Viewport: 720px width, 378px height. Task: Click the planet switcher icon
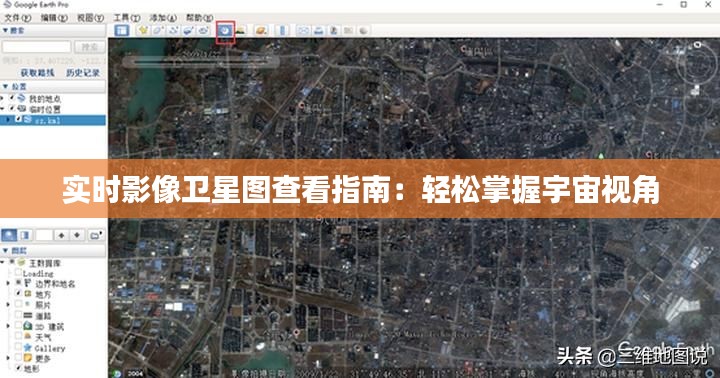point(260,31)
